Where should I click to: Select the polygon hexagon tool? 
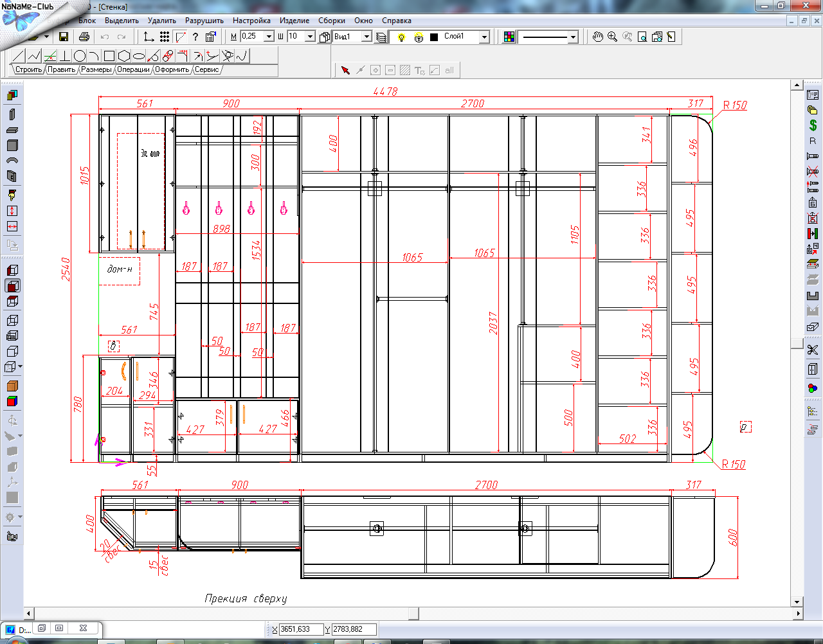tap(124, 56)
